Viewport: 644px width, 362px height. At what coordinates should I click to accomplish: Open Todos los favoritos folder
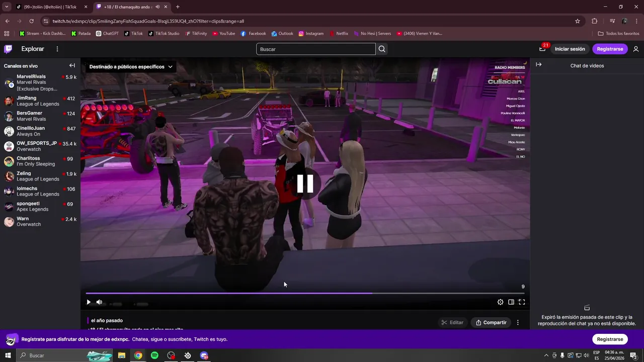(x=618, y=34)
